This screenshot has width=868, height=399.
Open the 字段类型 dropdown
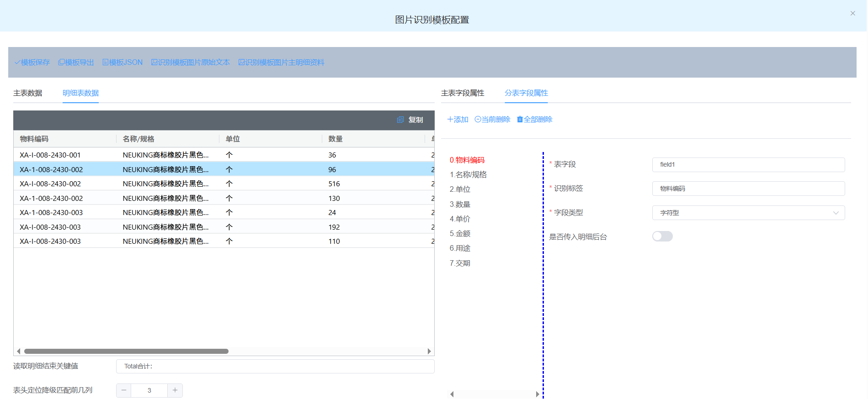coord(748,213)
